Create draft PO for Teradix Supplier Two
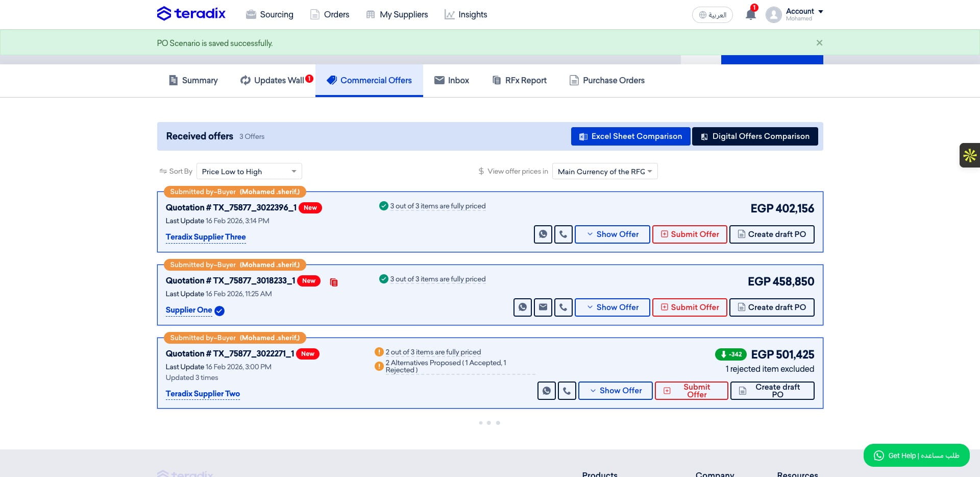This screenshot has height=477, width=980. (x=772, y=391)
